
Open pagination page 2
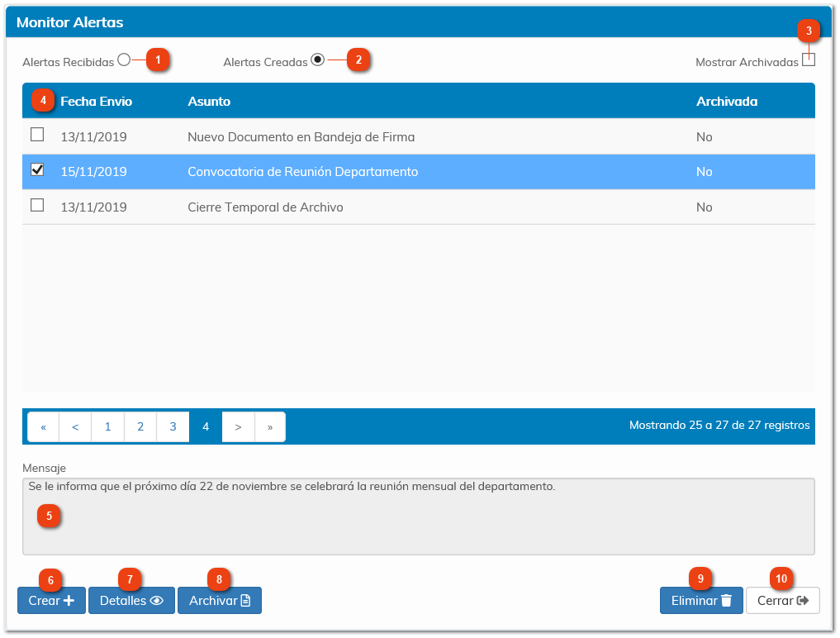point(140,427)
